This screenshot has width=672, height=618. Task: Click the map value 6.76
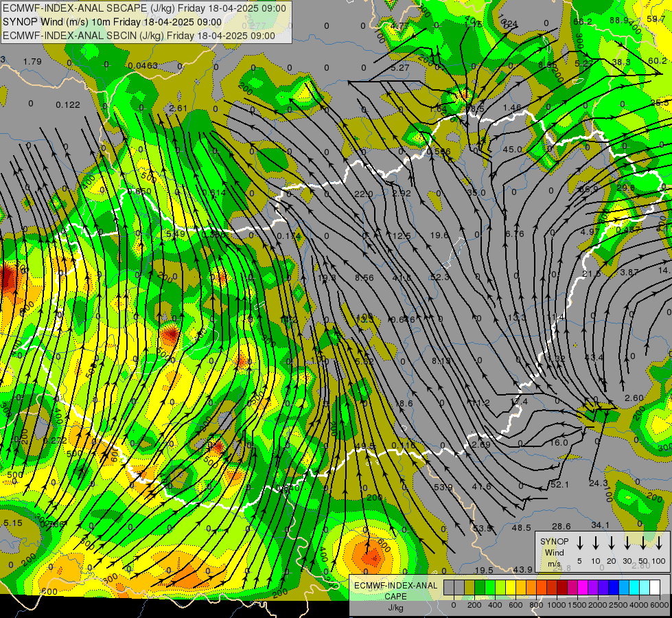pyautogui.click(x=515, y=233)
